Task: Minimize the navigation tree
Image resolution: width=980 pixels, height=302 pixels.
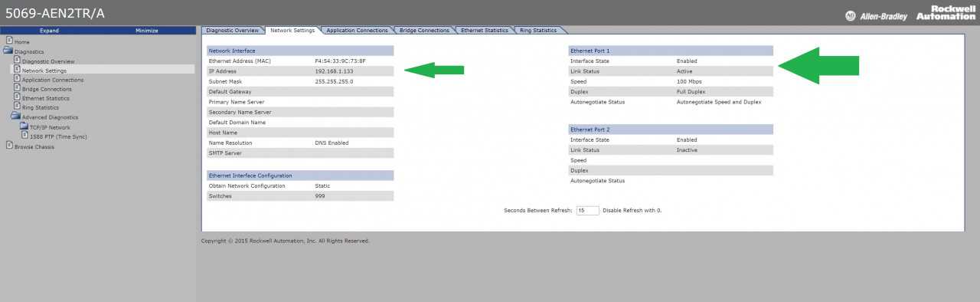Action: [146, 31]
